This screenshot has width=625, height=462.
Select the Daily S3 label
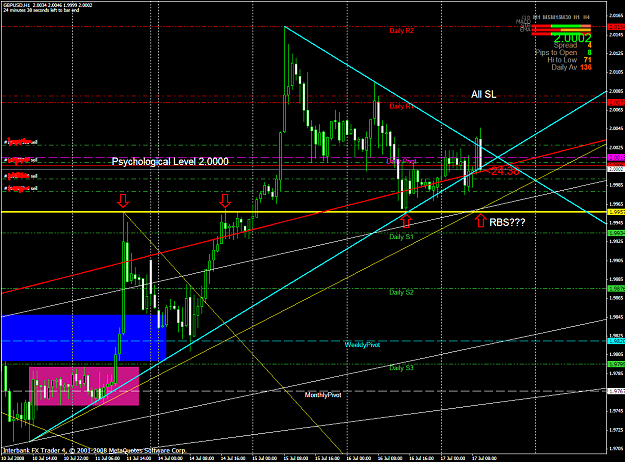click(401, 368)
